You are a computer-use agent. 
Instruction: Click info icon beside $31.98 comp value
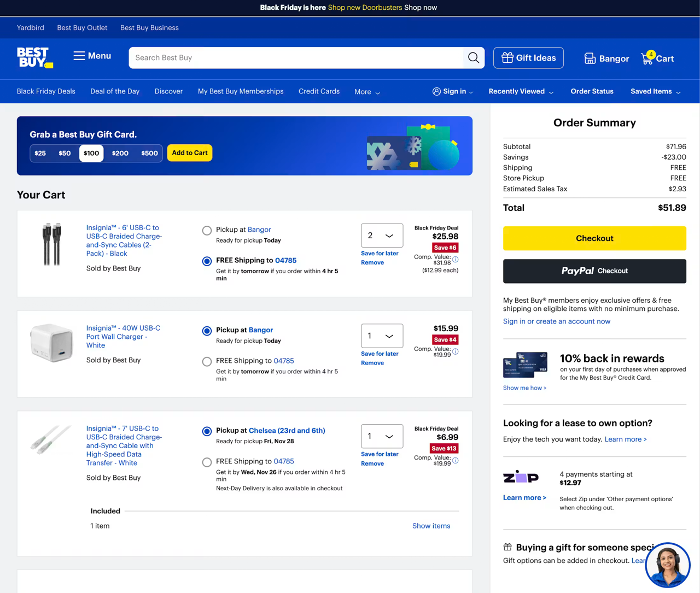456,260
